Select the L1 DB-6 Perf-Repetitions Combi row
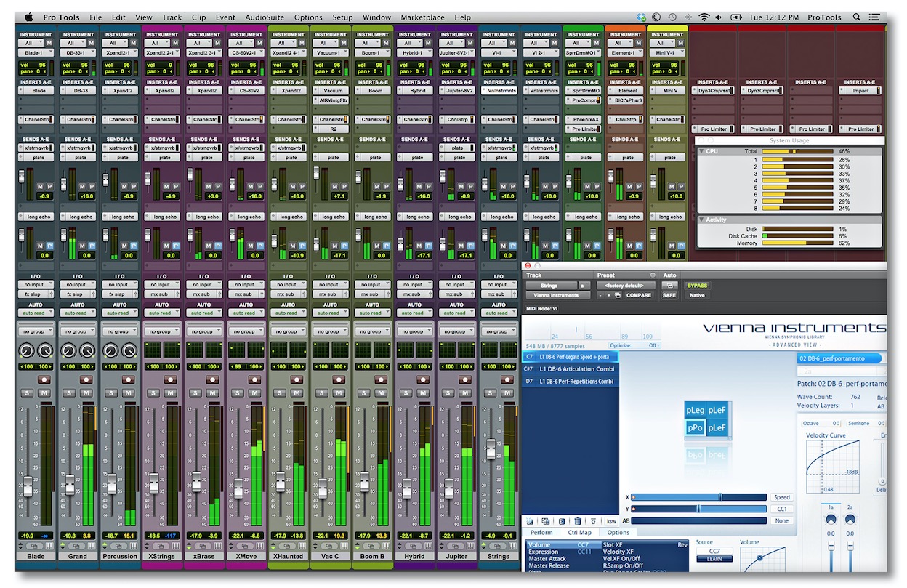 coord(571,381)
